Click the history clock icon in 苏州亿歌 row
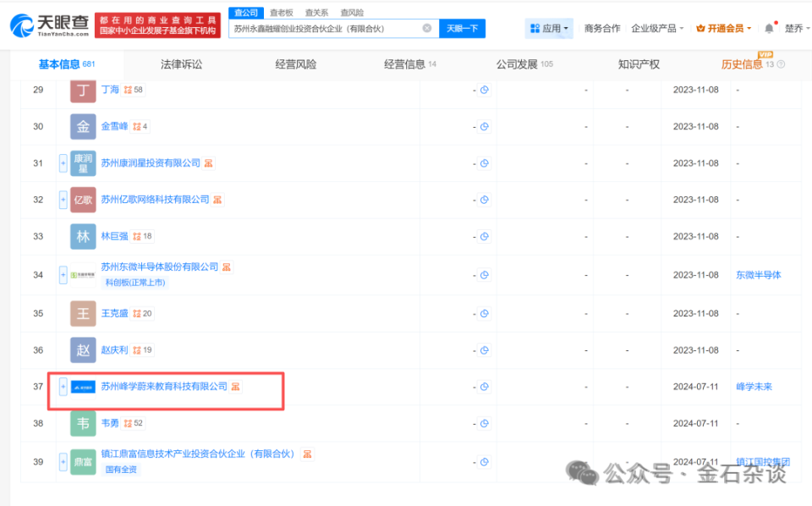This screenshot has height=506, width=812. pyautogui.click(x=484, y=200)
